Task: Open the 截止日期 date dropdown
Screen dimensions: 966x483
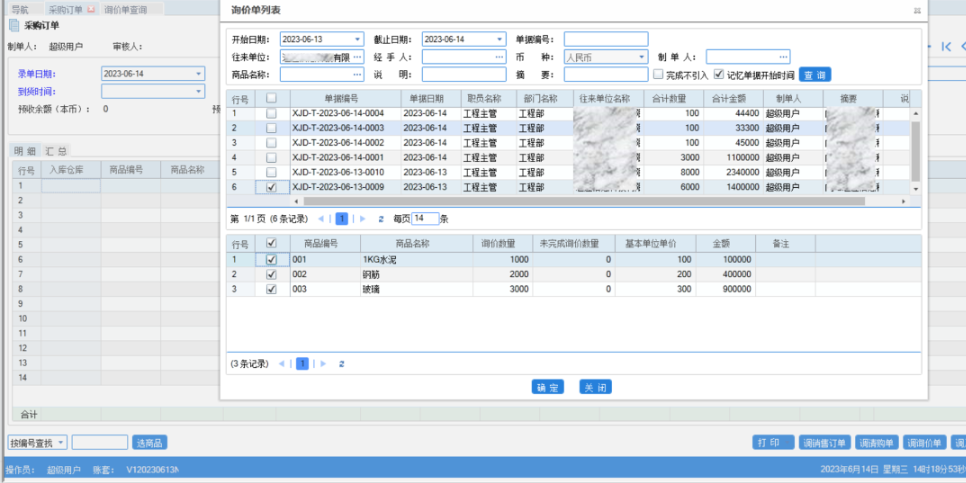Action: 499,40
